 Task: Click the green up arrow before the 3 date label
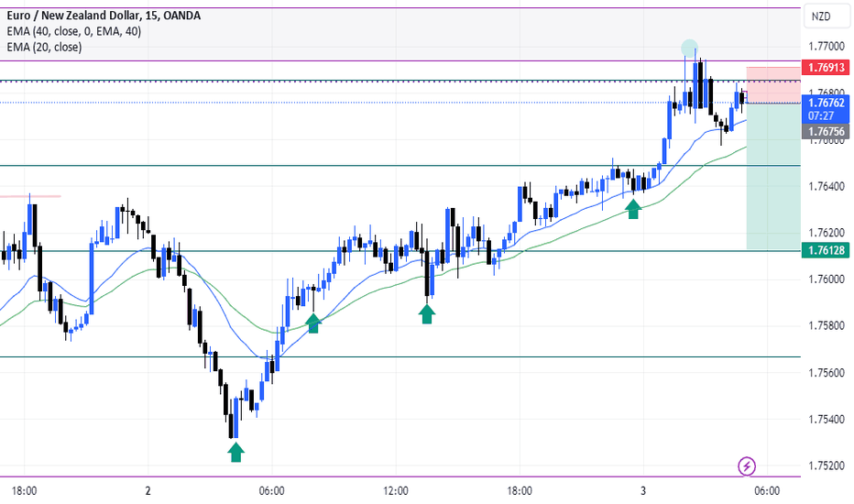(633, 209)
